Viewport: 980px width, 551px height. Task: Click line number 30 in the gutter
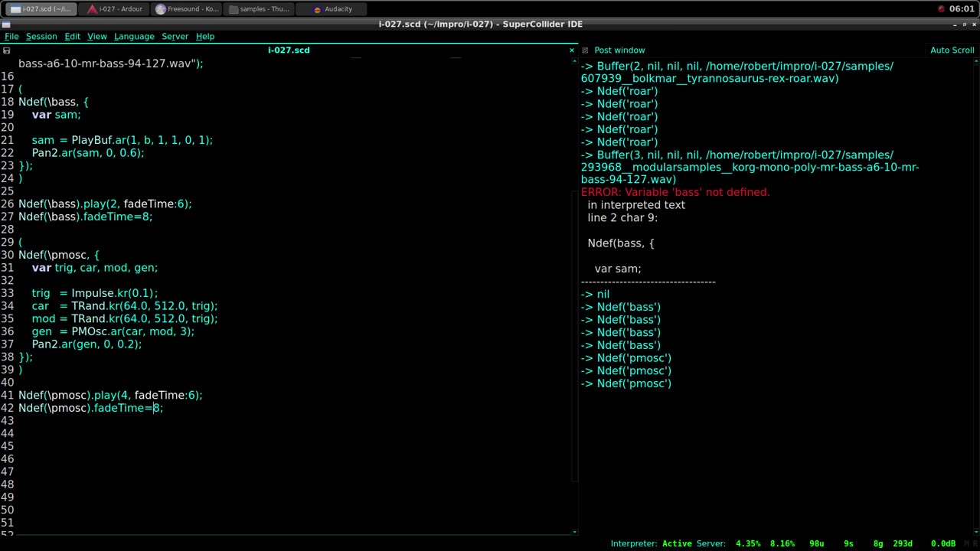coord(7,255)
